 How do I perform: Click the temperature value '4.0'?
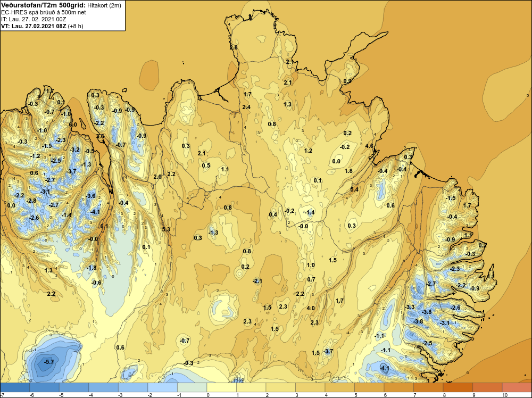pyautogui.click(x=311, y=309)
